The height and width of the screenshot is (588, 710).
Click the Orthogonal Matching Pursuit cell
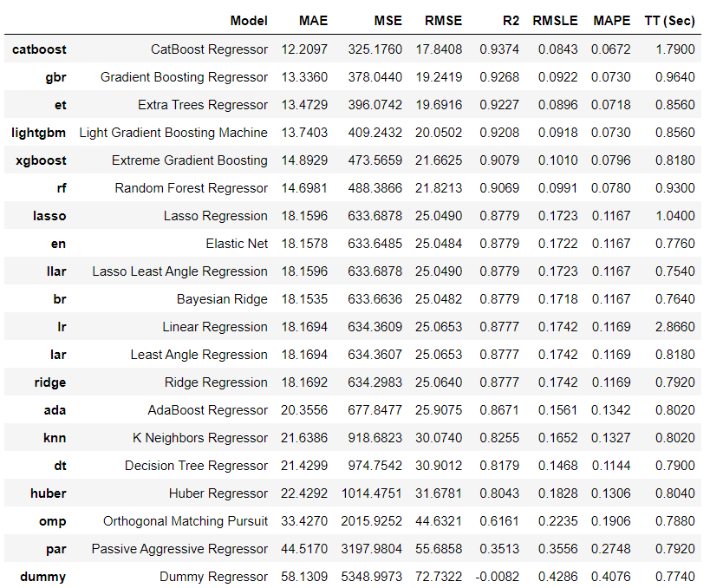tap(186, 521)
